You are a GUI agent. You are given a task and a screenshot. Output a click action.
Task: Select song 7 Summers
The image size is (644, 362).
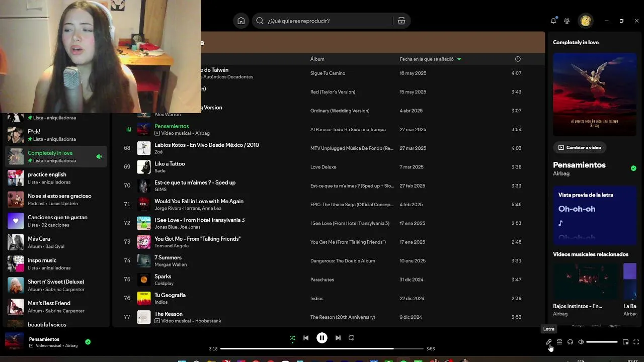[x=168, y=257]
